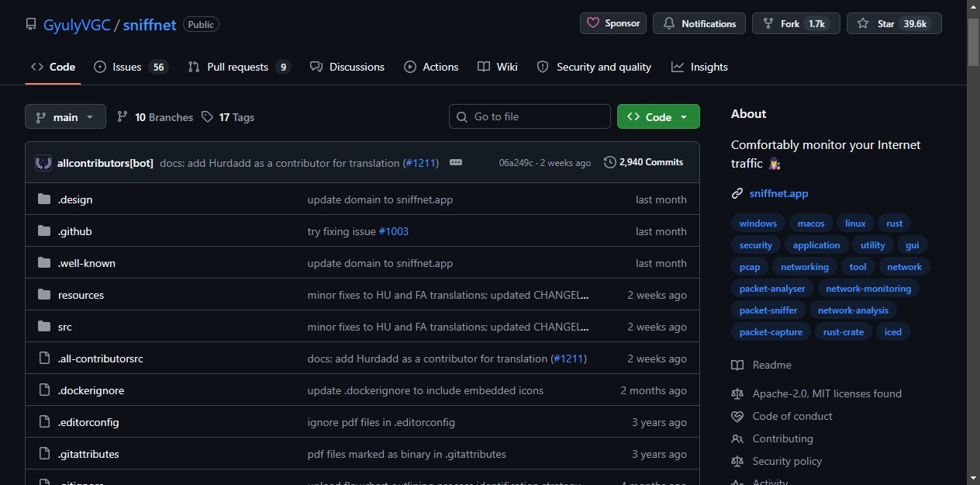
Task: Open the sniffnet repository name link
Action: click(x=150, y=24)
